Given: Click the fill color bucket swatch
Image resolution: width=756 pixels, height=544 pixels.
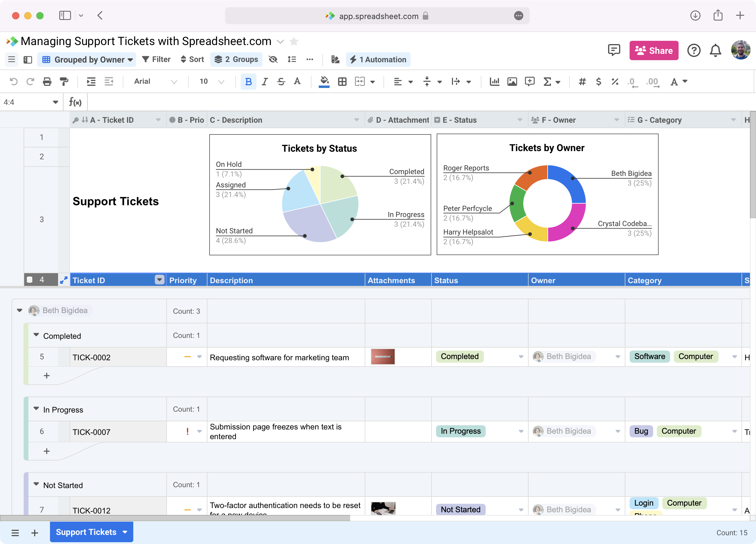Looking at the screenshot, I should point(324,81).
